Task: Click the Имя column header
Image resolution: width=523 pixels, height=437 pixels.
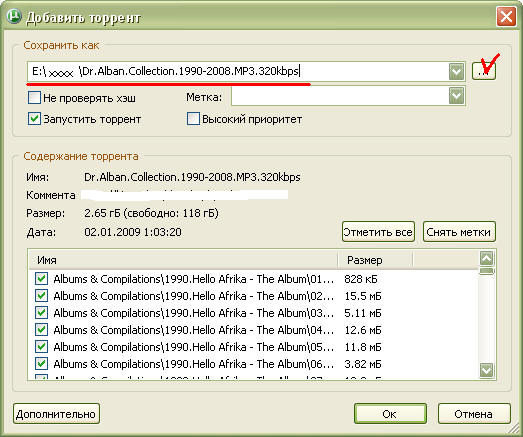Action: (183, 260)
